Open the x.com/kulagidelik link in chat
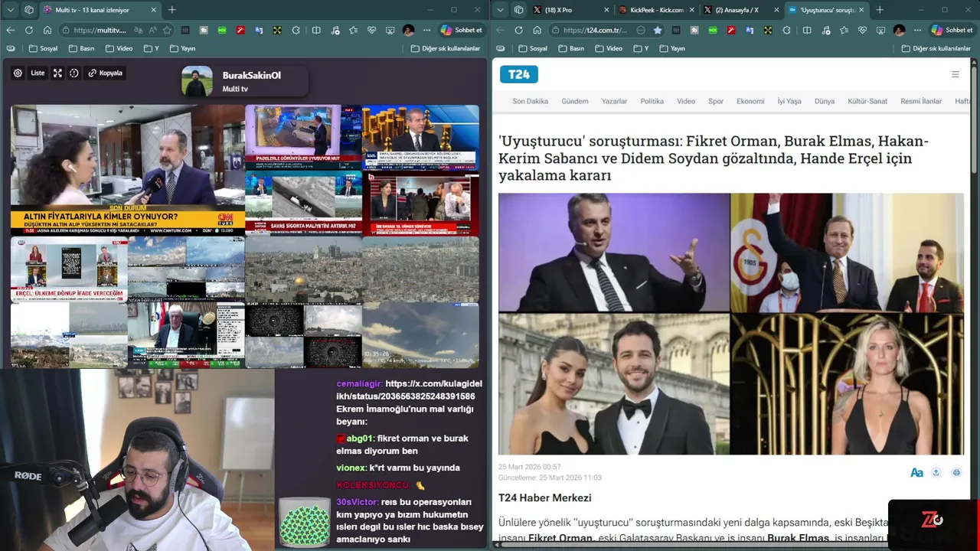Screen dimensions: 980x551 [x=409, y=390]
